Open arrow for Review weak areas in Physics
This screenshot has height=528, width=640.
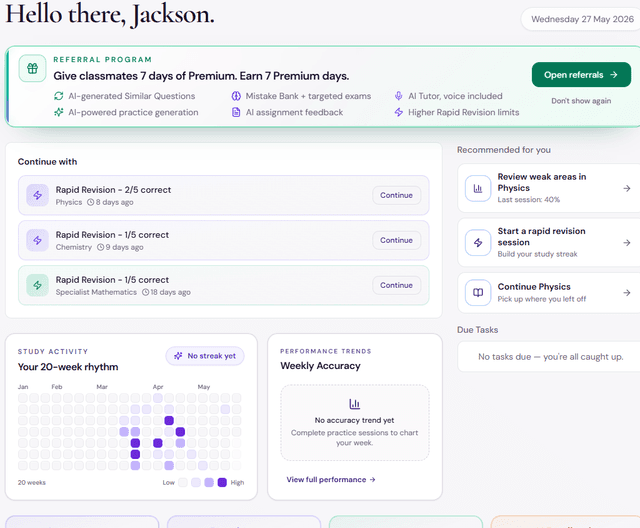[x=627, y=188]
